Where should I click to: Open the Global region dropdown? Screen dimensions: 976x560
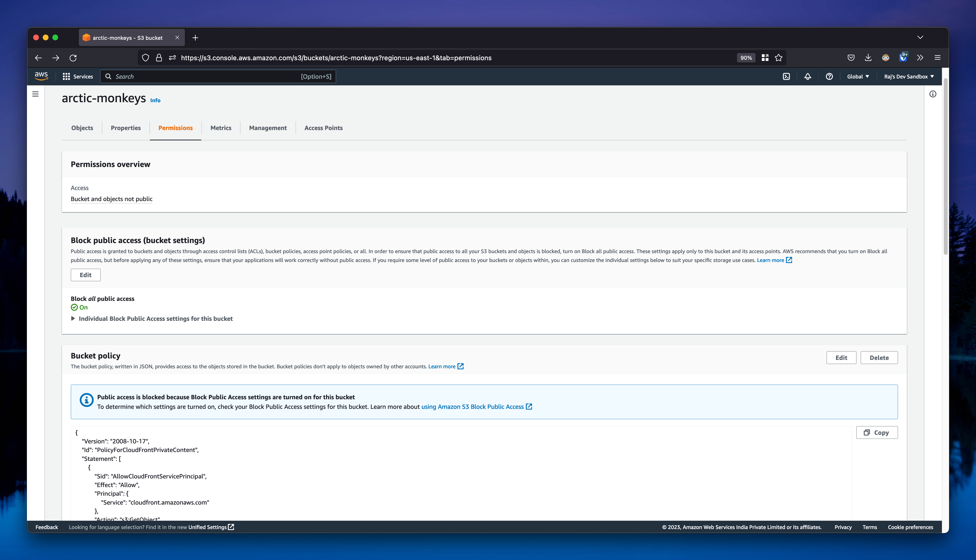pos(857,77)
